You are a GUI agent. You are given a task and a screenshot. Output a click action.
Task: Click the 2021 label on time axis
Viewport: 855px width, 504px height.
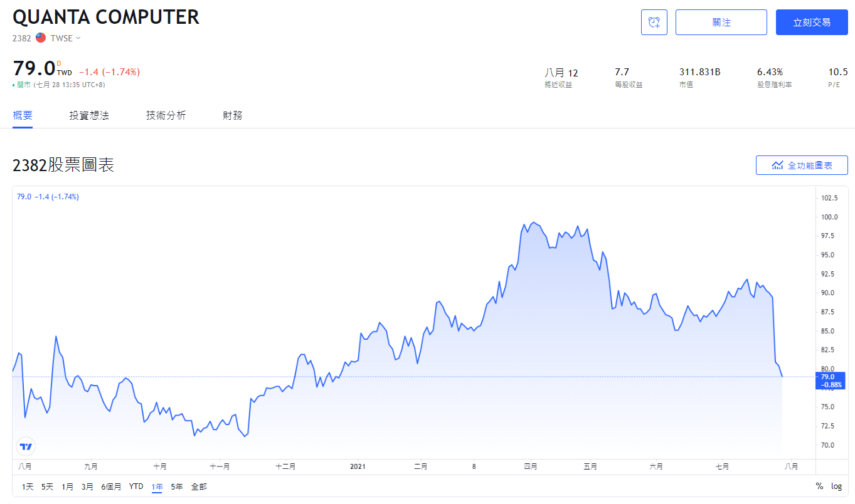tap(358, 466)
